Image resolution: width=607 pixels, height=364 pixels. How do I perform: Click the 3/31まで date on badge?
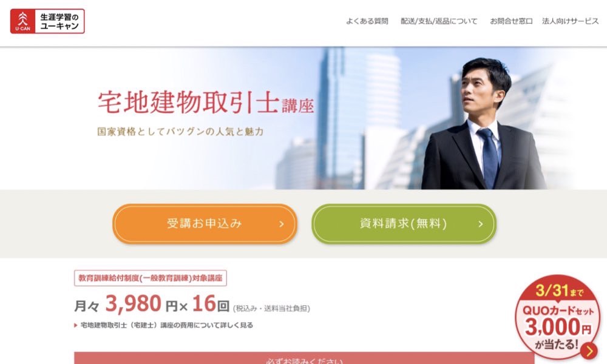tap(560, 291)
